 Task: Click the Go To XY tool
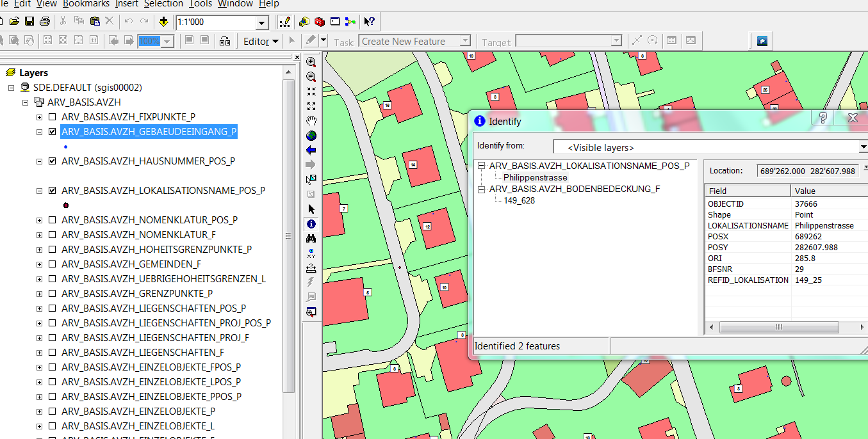[x=311, y=253]
